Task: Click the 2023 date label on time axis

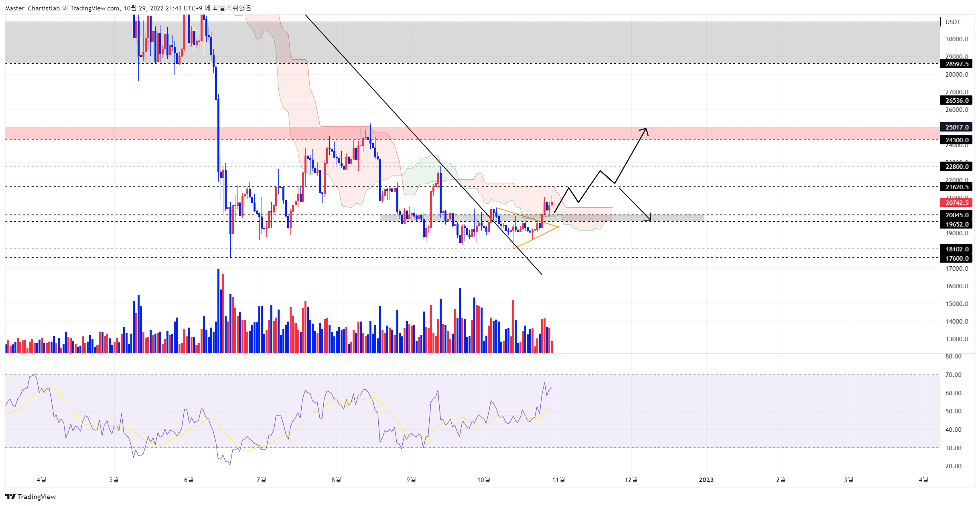Action: (x=706, y=480)
